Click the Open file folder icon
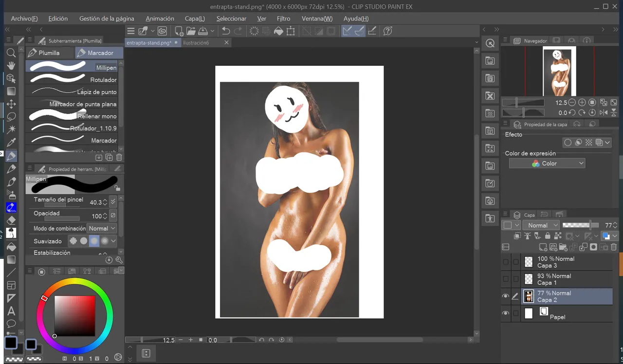This screenshot has width=623, height=364. (x=191, y=31)
